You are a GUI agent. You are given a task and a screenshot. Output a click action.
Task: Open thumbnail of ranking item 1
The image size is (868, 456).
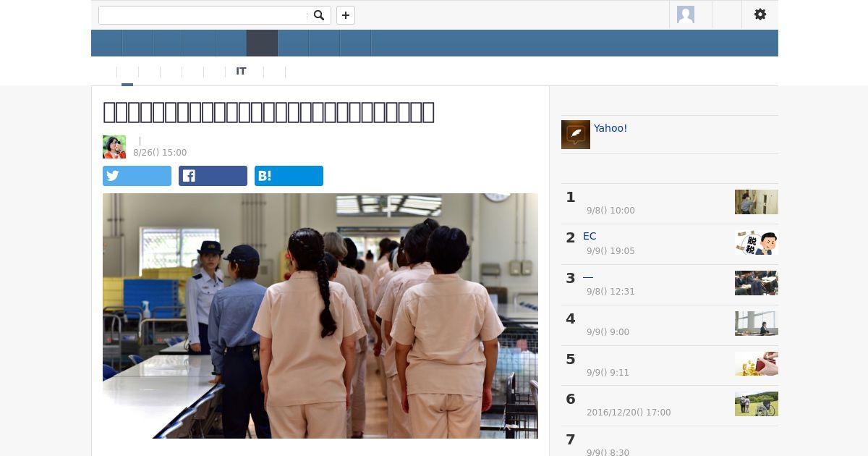[x=757, y=202]
